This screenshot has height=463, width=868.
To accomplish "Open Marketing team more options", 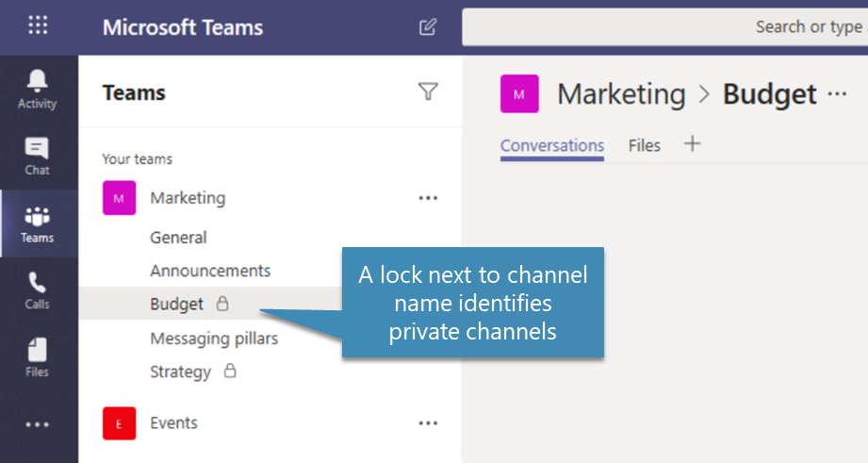I will pos(428,198).
